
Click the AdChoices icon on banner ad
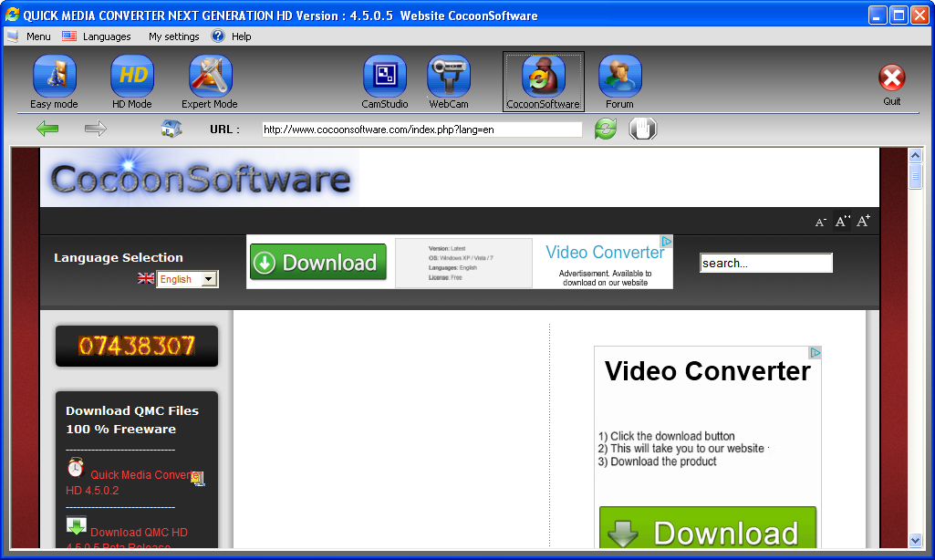tap(667, 241)
